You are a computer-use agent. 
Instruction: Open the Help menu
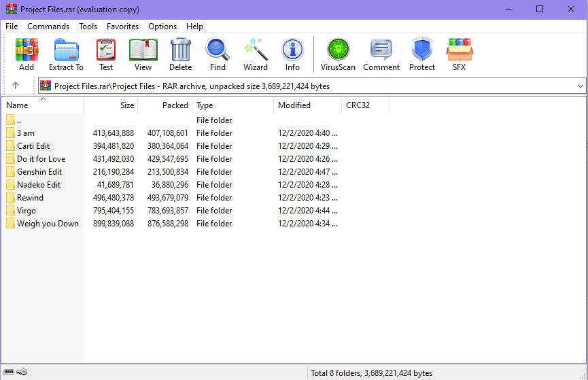pyautogui.click(x=194, y=27)
